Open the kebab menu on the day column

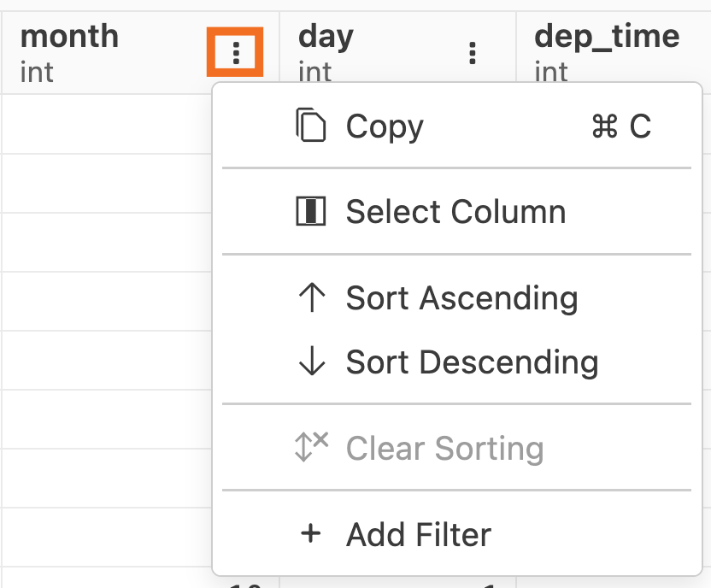point(473,53)
